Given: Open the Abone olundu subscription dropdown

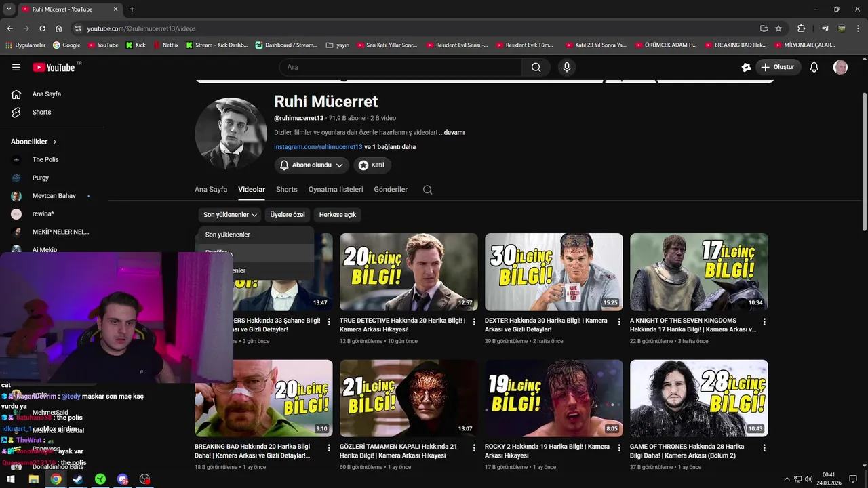Looking at the screenshot, I should [x=312, y=165].
